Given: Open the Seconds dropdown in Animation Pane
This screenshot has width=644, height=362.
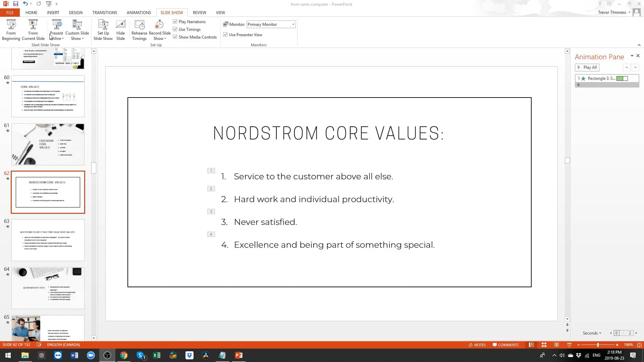Looking at the screenshot, I should (x=592, y=333).
